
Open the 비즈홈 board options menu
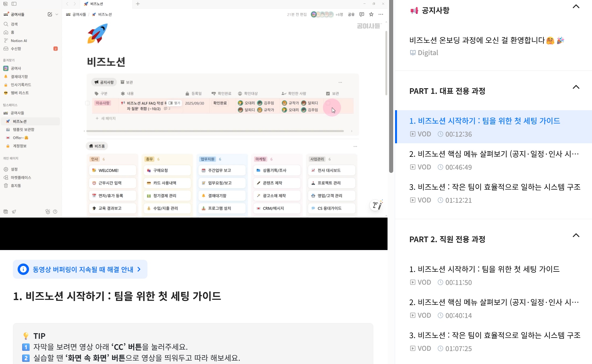(x=355, y=146)
